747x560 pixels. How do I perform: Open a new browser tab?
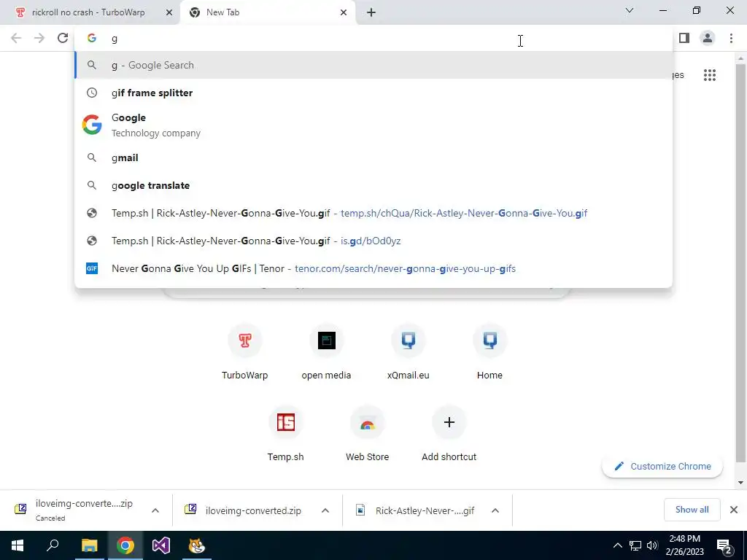point(371,12)
